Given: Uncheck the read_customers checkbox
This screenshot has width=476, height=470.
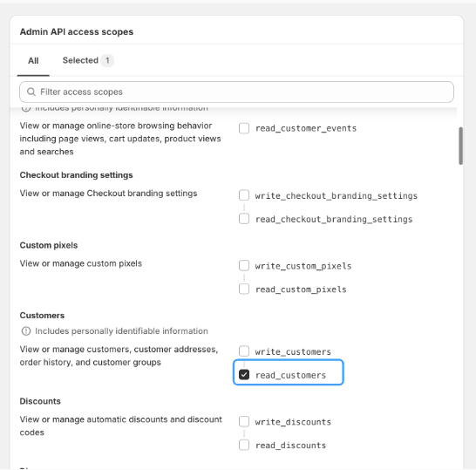Looking at the screenshot, I should 244,374.
